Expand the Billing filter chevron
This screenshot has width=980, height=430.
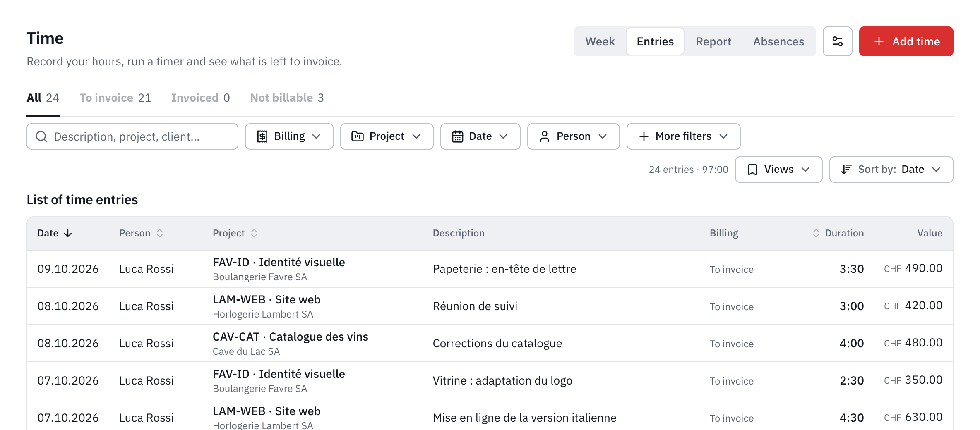click(316, 136)
